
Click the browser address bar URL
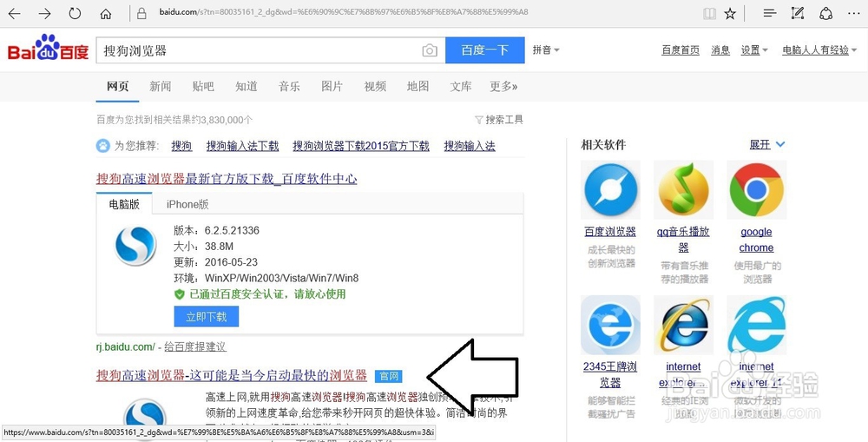[x=343, y=11]
